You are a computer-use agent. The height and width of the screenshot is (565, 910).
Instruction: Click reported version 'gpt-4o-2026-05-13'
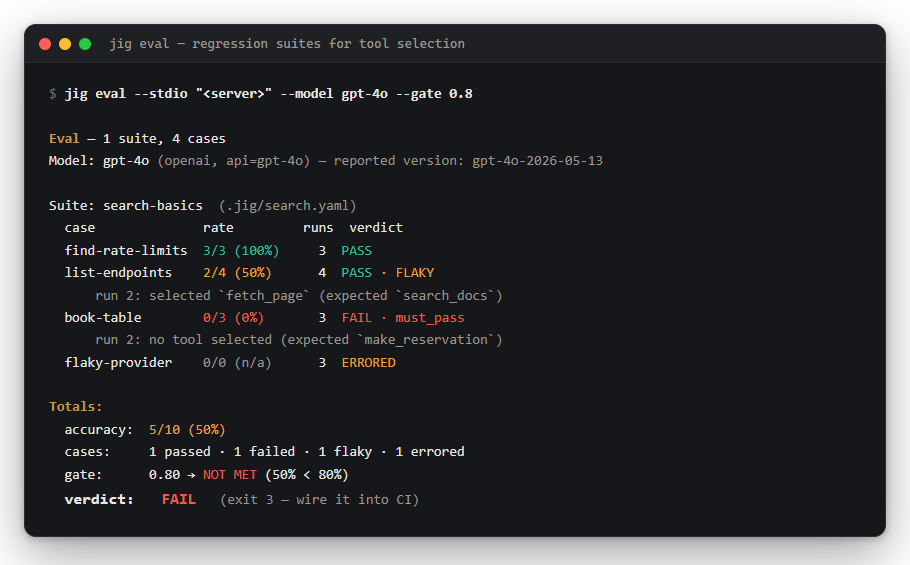[537, 161]
